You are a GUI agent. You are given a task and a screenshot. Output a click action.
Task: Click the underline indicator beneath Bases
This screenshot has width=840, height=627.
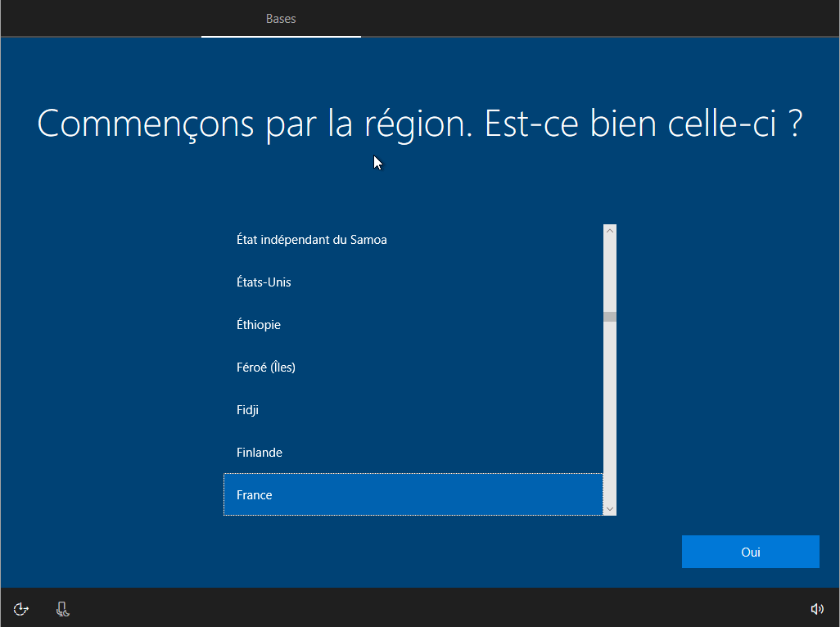click(281, 37)
